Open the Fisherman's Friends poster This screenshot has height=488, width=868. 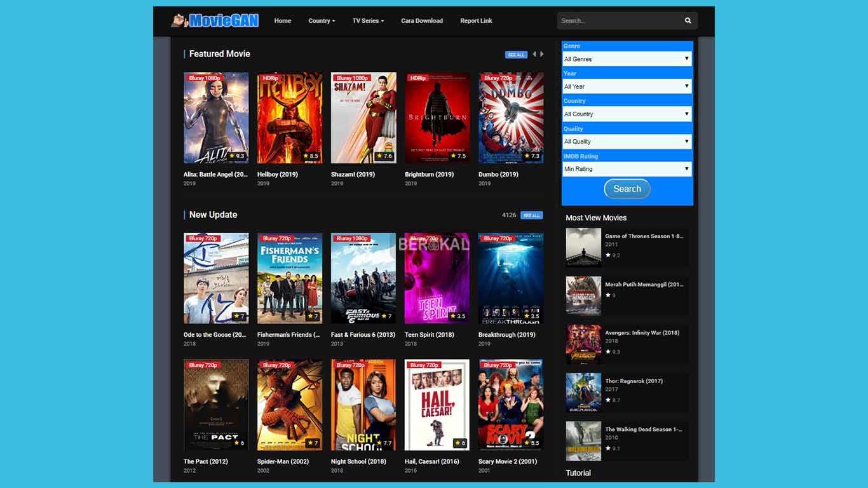(x=290, y=278)
